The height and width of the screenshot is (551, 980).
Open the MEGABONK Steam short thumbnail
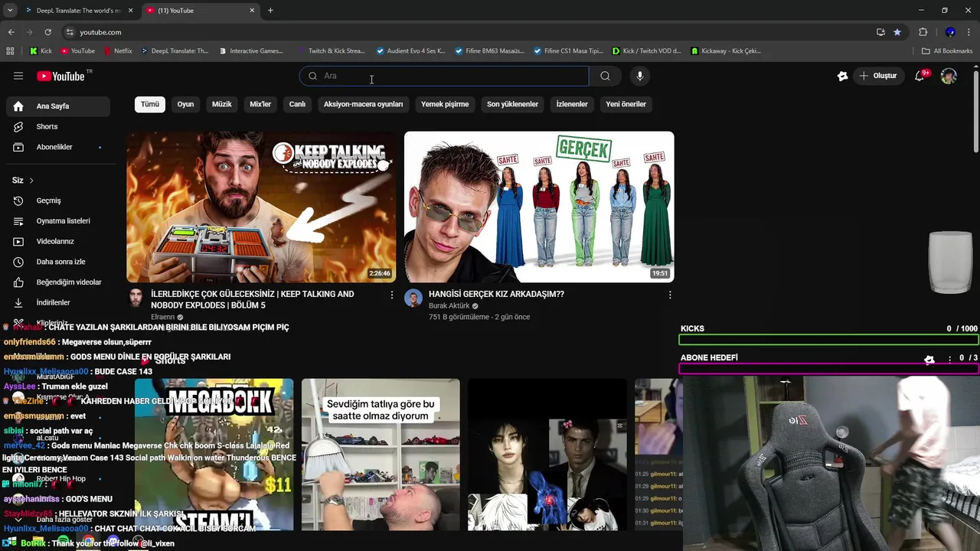[214, 455]
